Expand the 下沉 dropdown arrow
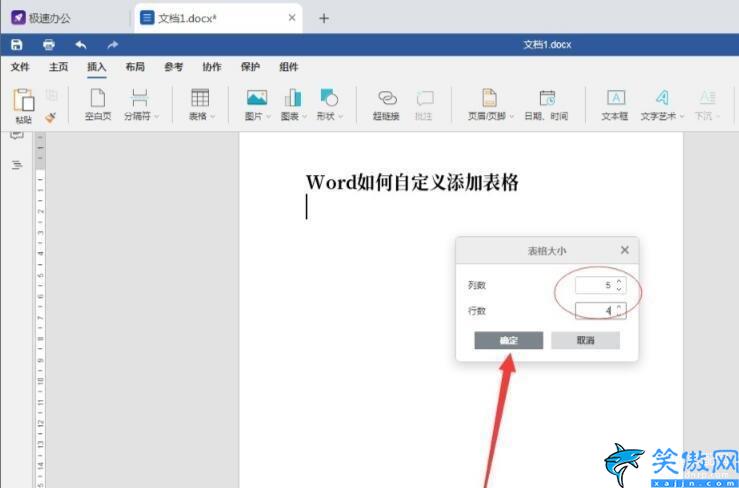Image resolution: width=739 pixels, height=488 pixels. coord(718,116)
